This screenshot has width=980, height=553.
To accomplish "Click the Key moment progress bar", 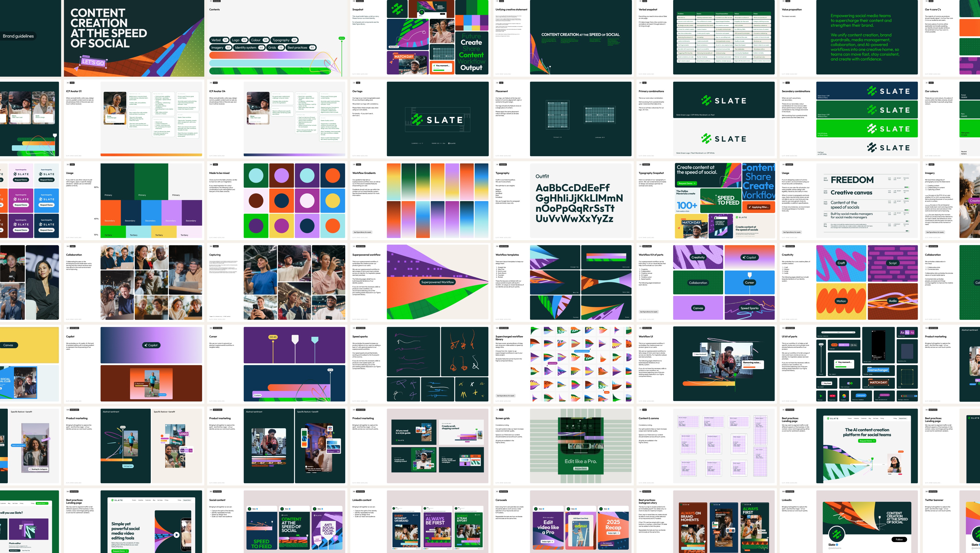I will pyautogui.click(x=841, y=367).
